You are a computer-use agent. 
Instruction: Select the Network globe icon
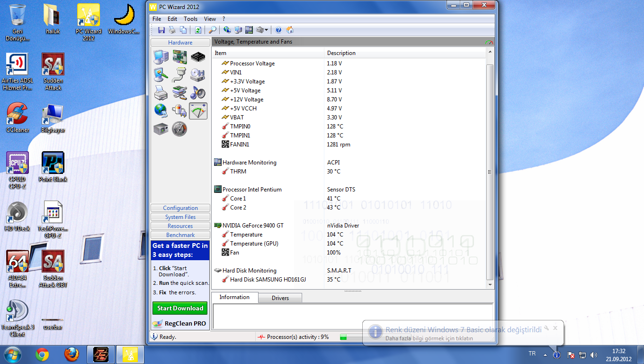click(x=161, y=110)
